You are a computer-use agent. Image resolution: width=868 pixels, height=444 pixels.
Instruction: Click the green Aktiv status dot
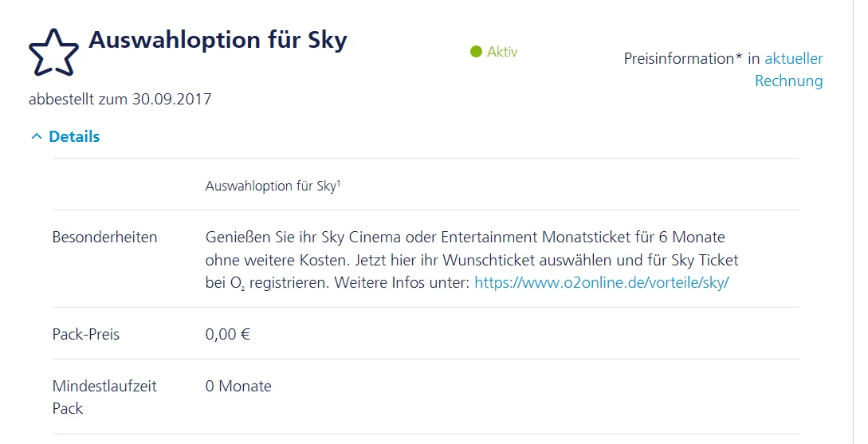tap(476, 52)
